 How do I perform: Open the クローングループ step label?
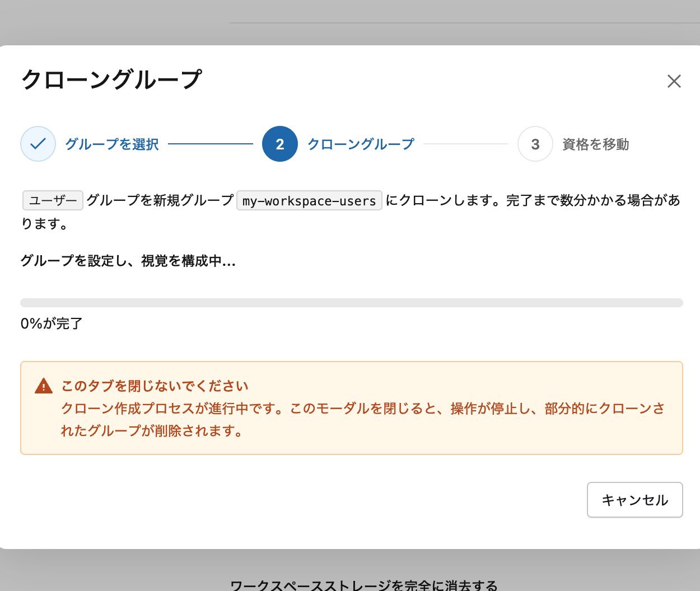361,144
